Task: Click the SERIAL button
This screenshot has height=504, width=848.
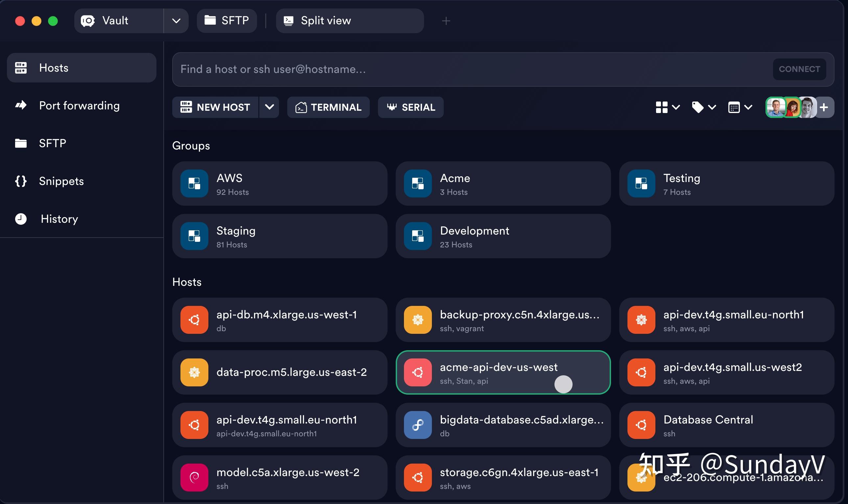Action: click(411, 107)
